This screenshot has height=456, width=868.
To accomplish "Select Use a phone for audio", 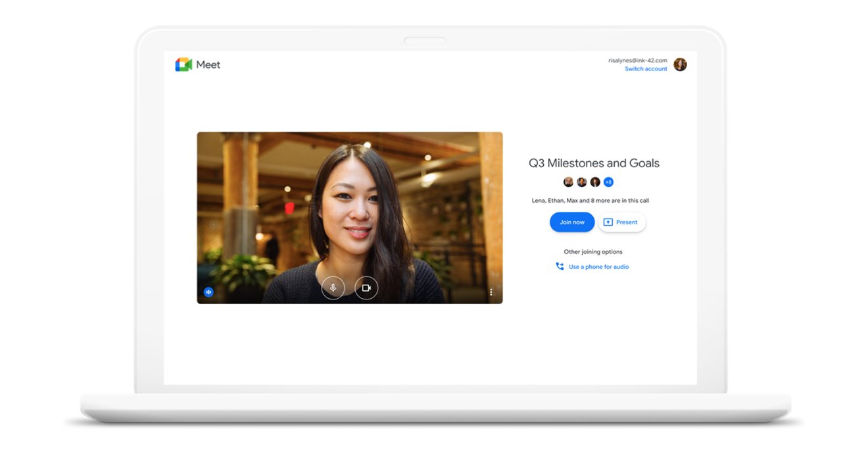I will [x=598, y=267].
